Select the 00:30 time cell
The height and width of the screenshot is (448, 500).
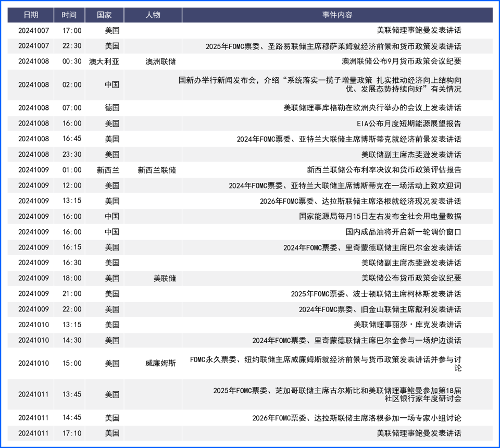[72, 61]
